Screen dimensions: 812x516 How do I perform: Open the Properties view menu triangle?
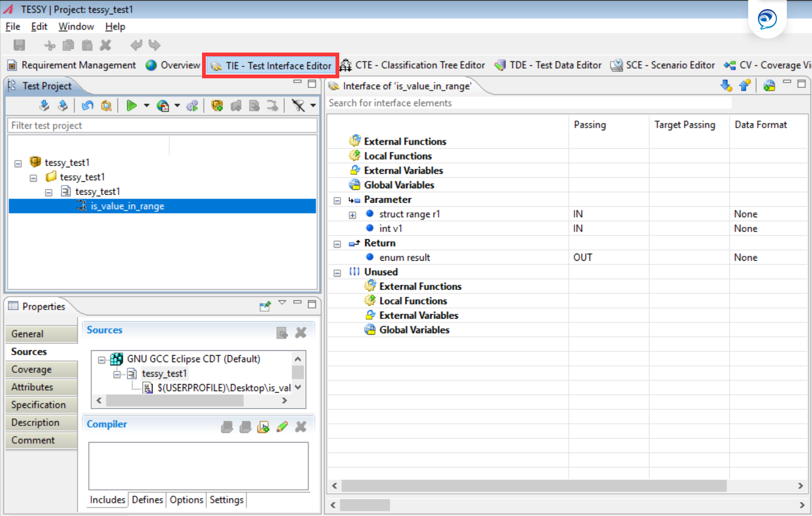282,303
